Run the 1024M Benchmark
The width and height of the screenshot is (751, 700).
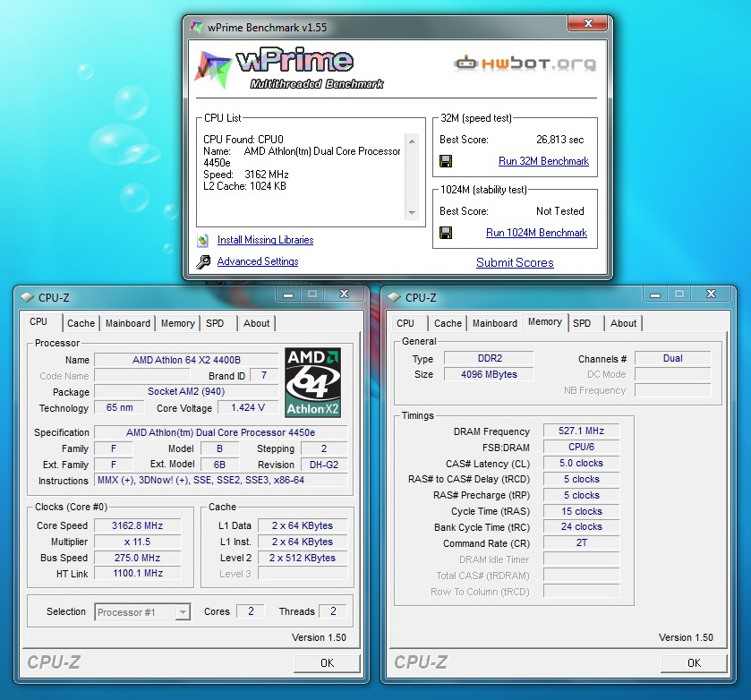536,233
